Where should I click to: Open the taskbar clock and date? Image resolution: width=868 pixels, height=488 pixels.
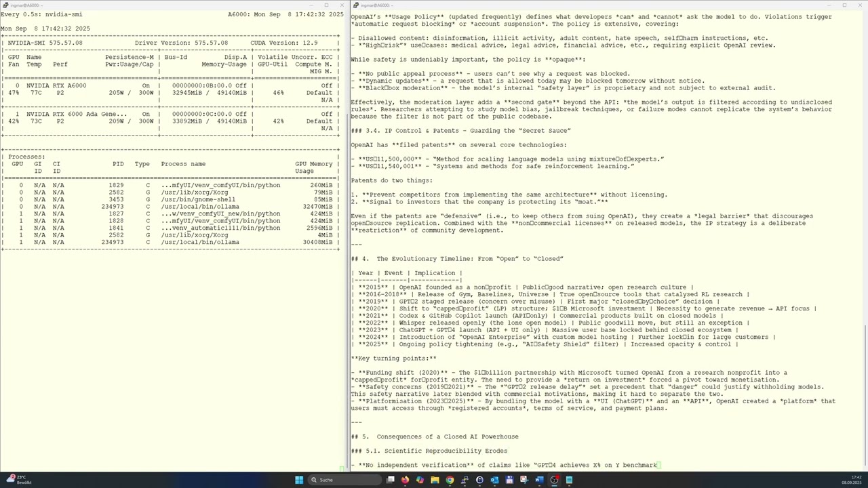[x=851, y=480]
